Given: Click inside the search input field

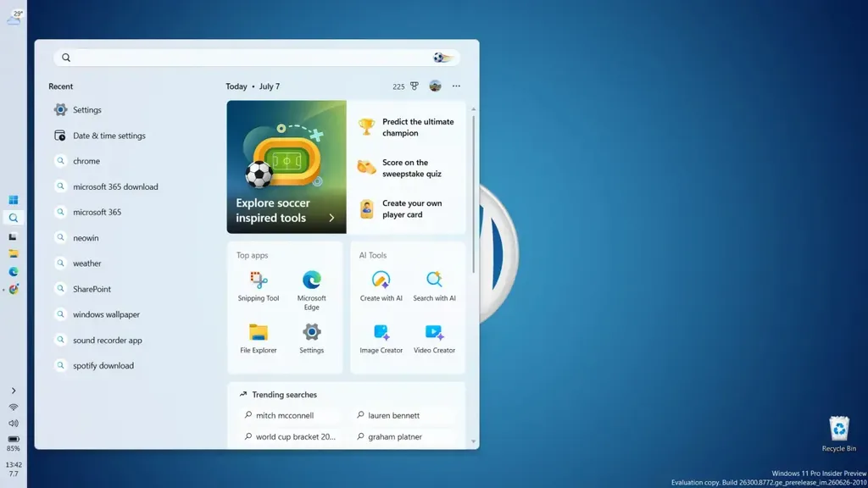Looking at the screenshot, I should 256,58.
